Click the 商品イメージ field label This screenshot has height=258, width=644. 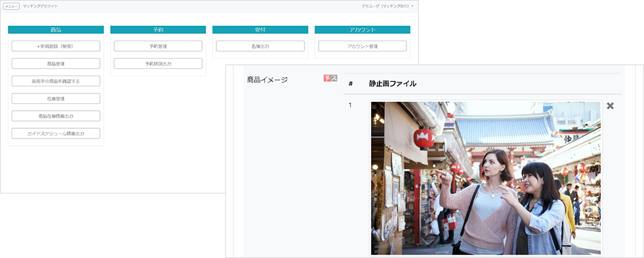click(267, 80)
